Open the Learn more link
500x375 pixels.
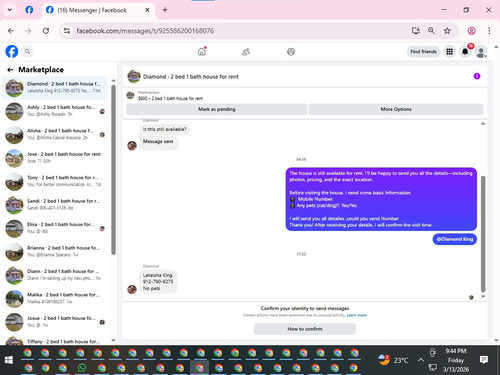tap(357, 315)
